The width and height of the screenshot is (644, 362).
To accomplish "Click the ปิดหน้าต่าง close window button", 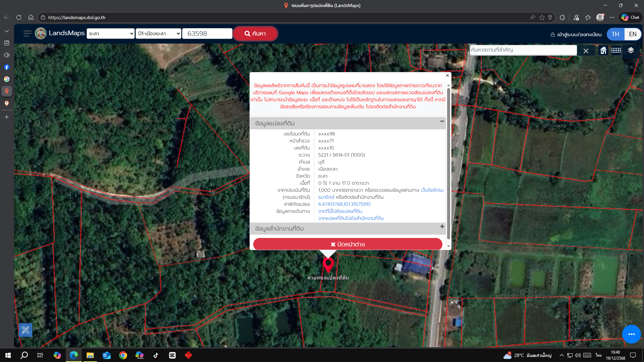I will click(348, 244).
